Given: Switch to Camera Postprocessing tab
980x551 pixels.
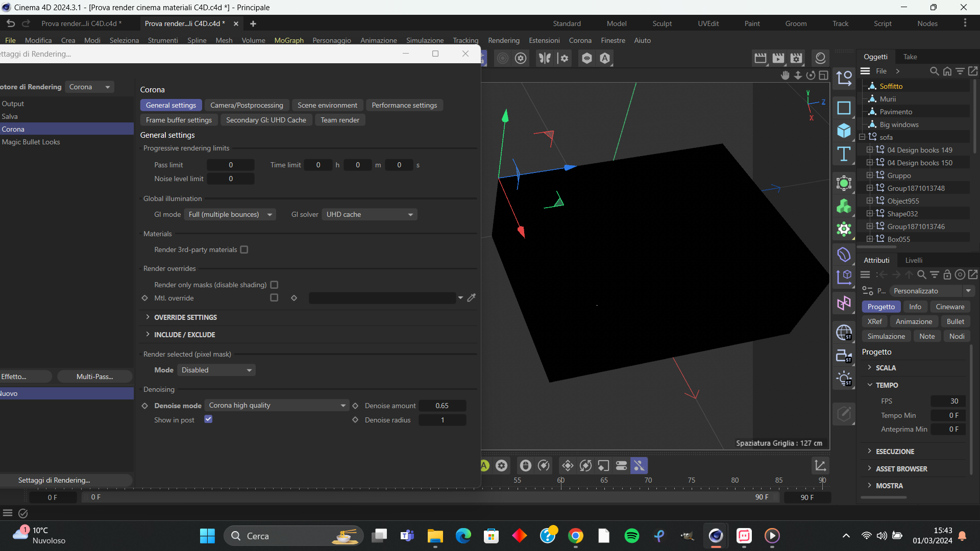Looking at the screenshot, I should coord(247,105).
